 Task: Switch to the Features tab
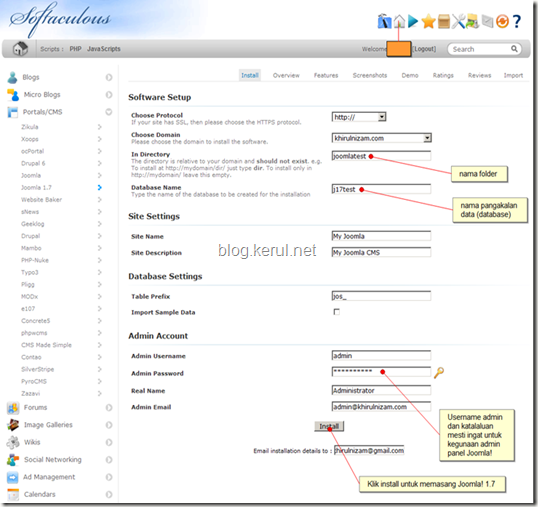(x=326, y=75)
